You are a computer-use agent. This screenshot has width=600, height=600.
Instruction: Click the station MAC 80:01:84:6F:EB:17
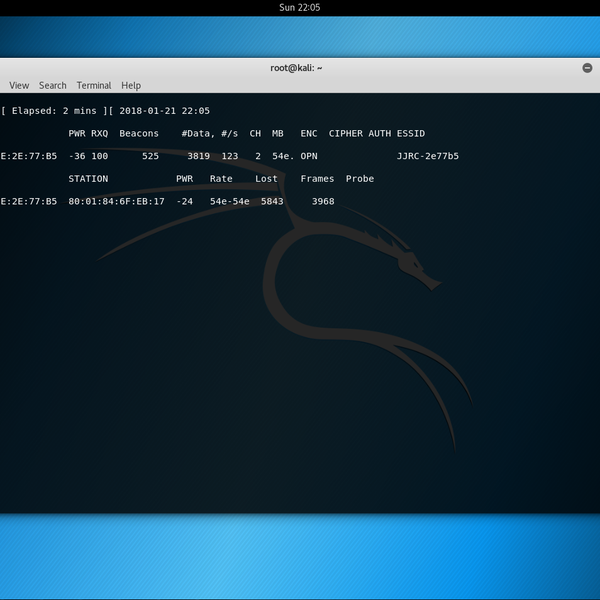(116, 201)
